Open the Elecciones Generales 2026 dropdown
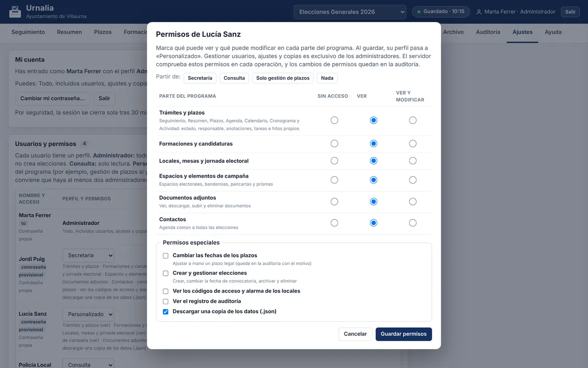The image size is (588, 368). coord(350,12)
